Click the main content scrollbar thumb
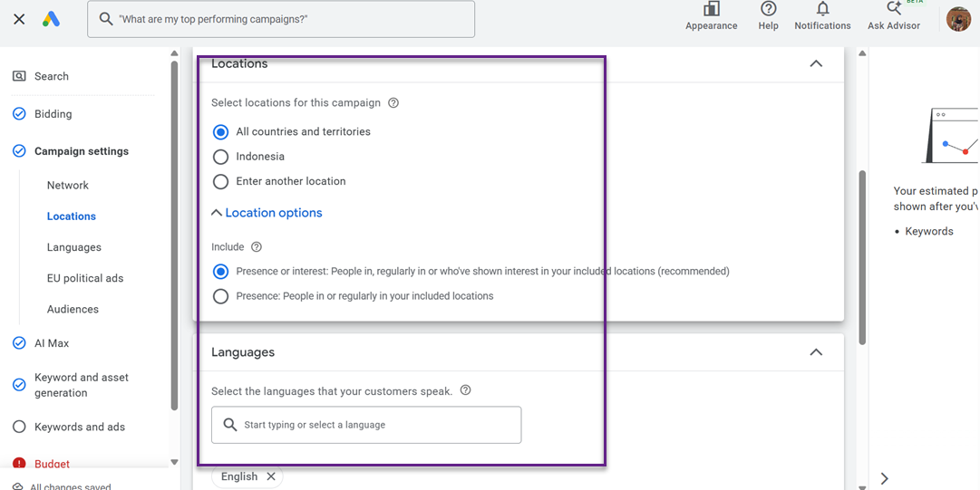Image resolution: width=980 pixels, height=490 pixels. [x=862, y=257]
